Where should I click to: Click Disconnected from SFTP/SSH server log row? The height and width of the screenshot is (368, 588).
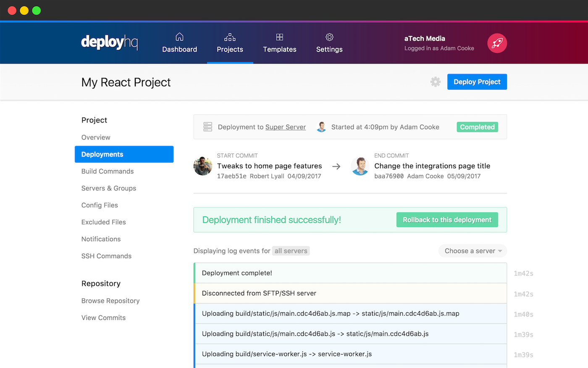(x=350, y=293)
